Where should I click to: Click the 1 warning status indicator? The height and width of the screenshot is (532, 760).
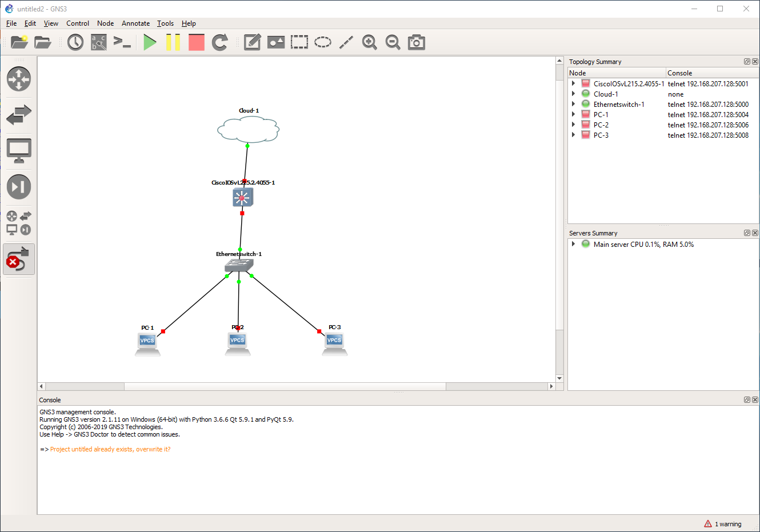click(x=723, y=524)
